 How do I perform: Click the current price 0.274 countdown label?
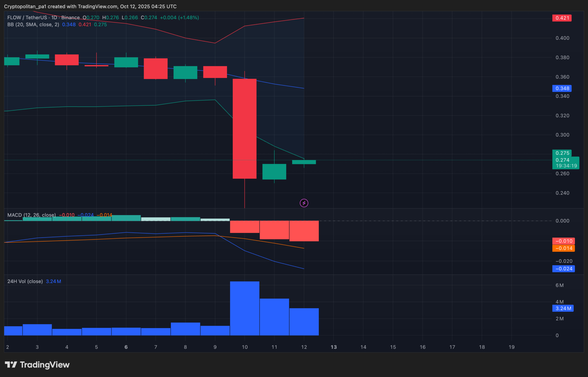click(566, 163)
